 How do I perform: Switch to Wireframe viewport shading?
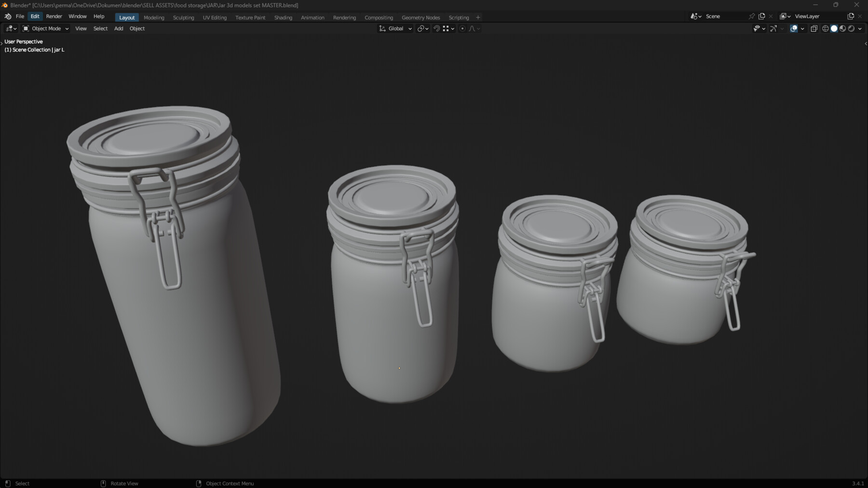point(826,28)
